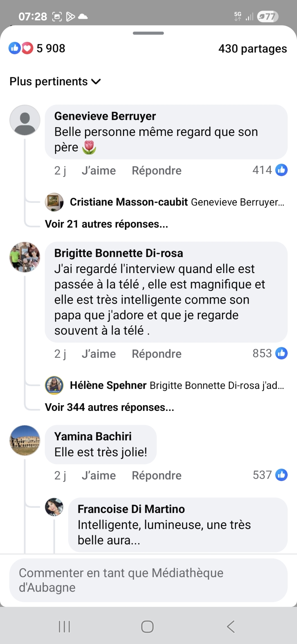Open Genevieve Berruyer's default profile avatar

pos(25,120)
